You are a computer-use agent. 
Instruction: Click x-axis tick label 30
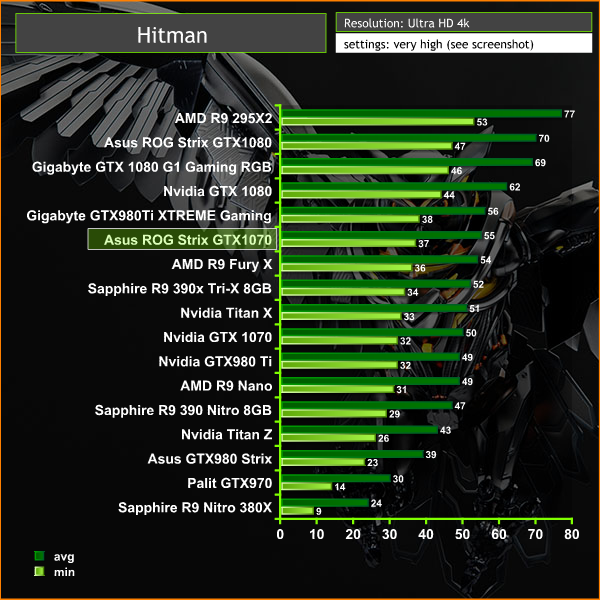pos(390,534)
